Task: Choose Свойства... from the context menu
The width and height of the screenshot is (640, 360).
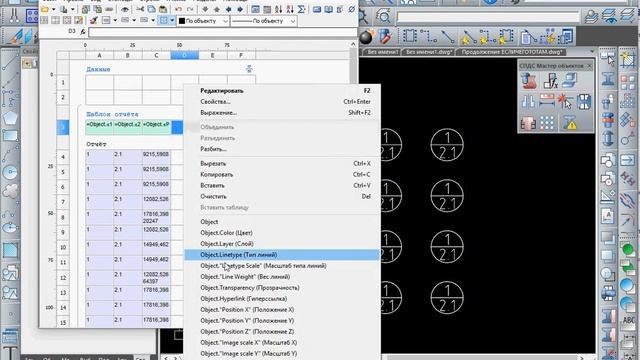Action: pos(282,102)
